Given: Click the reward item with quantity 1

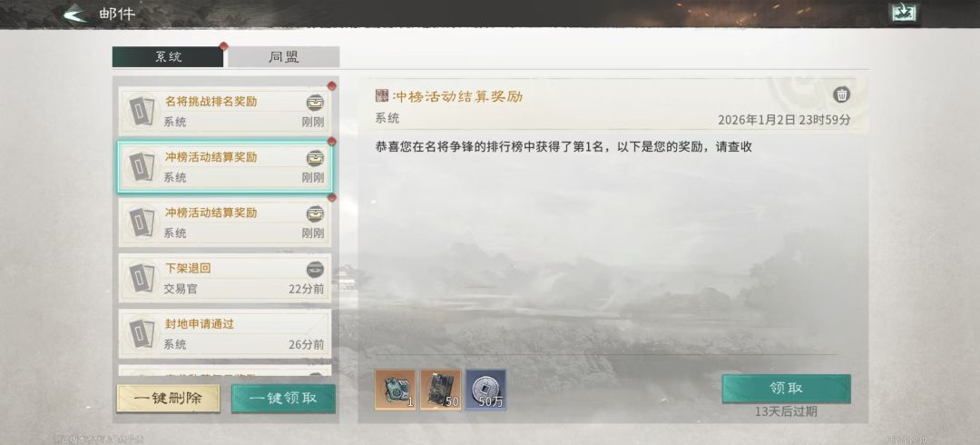Looking at the screenshot, I should (395, 390).
